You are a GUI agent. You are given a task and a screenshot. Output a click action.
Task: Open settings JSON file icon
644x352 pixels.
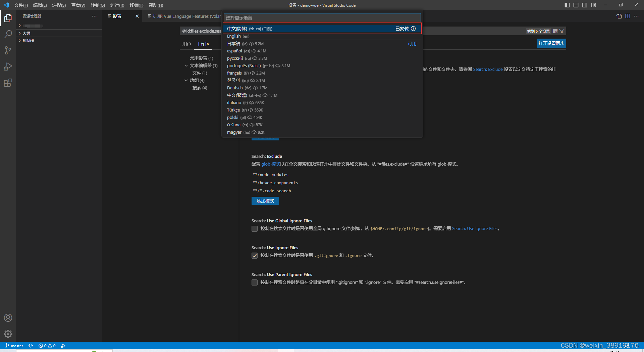[619, 16]
